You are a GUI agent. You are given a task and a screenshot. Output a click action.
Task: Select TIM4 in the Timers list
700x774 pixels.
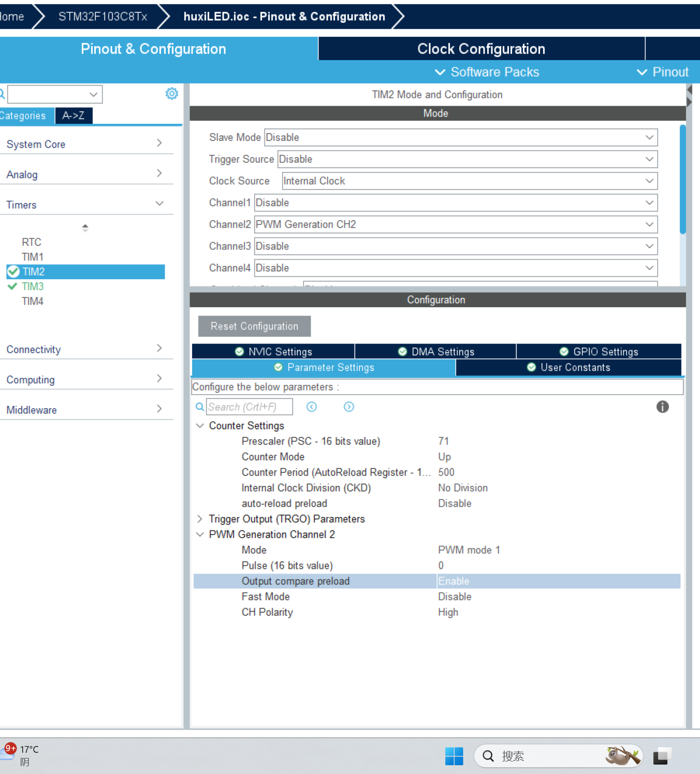tap(33, 301)
